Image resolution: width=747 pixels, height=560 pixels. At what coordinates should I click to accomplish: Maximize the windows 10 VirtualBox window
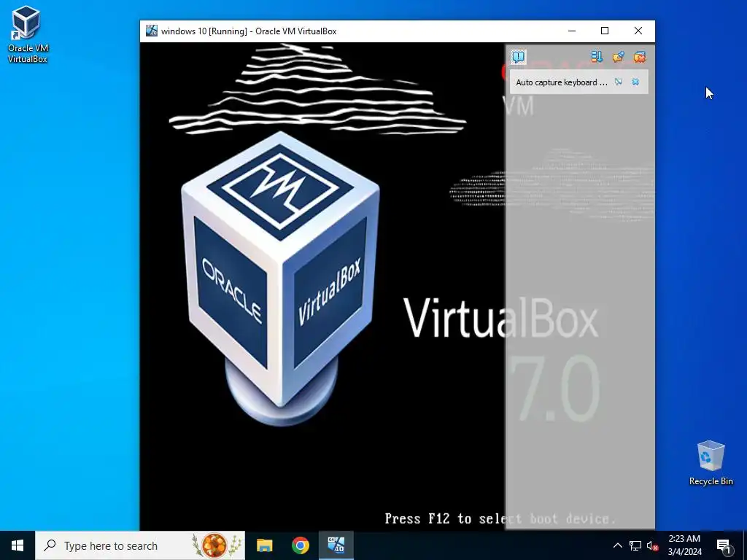(605, 31)
